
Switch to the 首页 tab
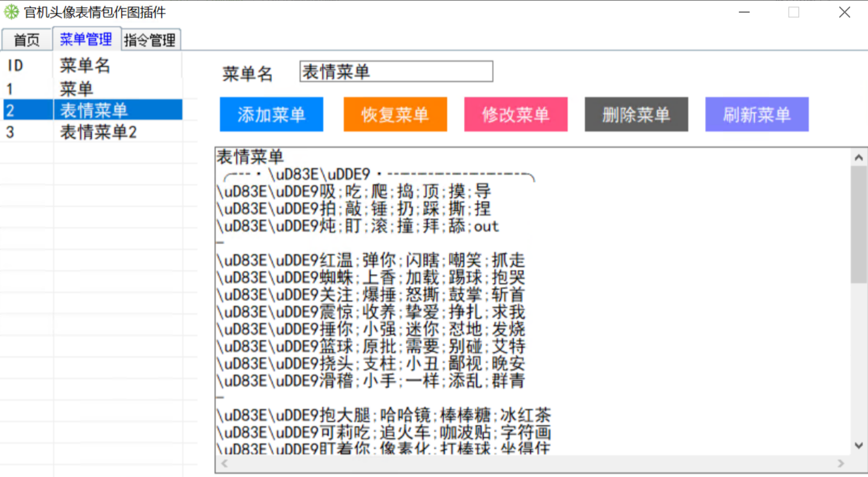pyautogui.click(x=27, y=40)
